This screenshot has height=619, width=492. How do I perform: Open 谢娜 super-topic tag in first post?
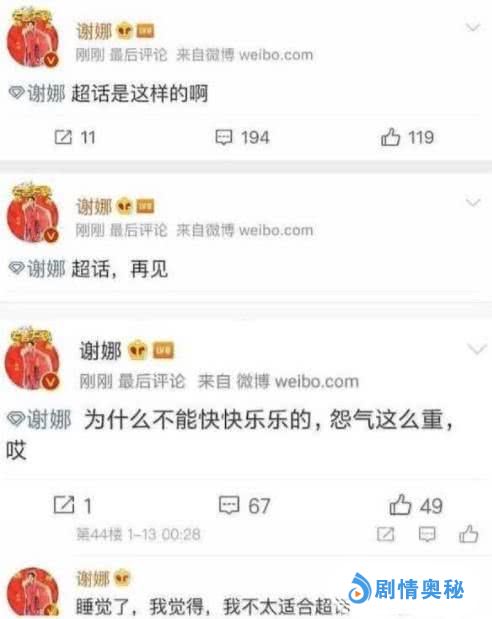tap(37, 94)
